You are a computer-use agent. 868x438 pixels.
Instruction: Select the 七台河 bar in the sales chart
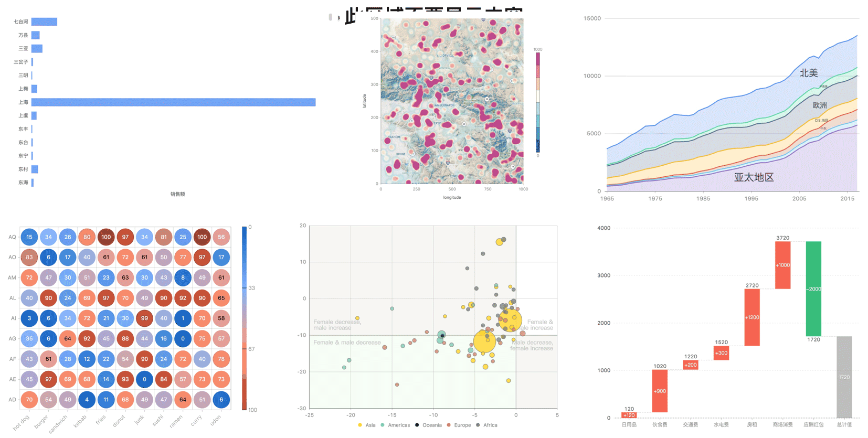coord(44,22)
